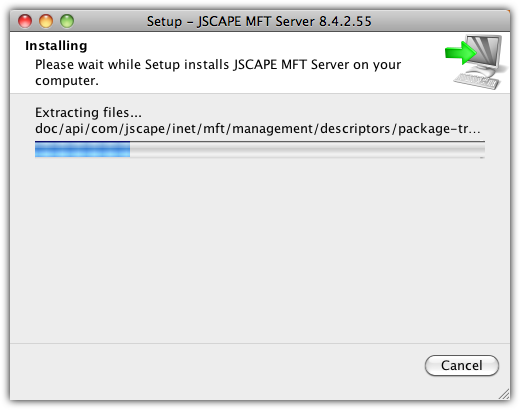Viewport: 520px width, 410px height.
Task: Click the title bar right of the title
Action: pos(440,21)
